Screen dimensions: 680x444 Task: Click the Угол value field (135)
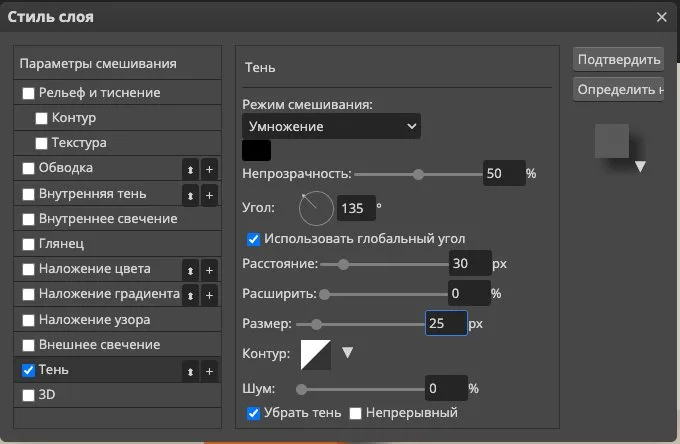(356, 208)
